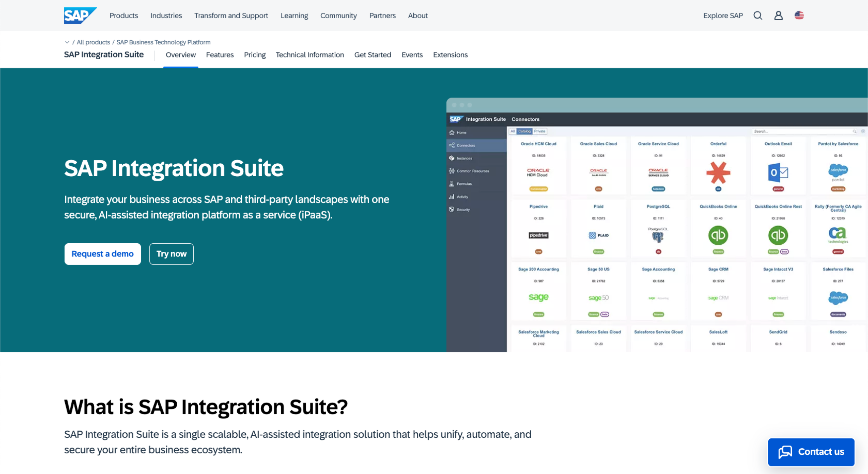This screenshot has width=868, height=474.
Task: Select the Formulas icon
Action: point(451,184)
